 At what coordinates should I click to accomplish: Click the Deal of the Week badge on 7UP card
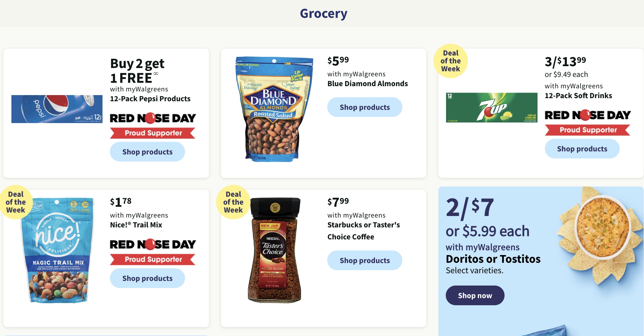coord(450,61)
